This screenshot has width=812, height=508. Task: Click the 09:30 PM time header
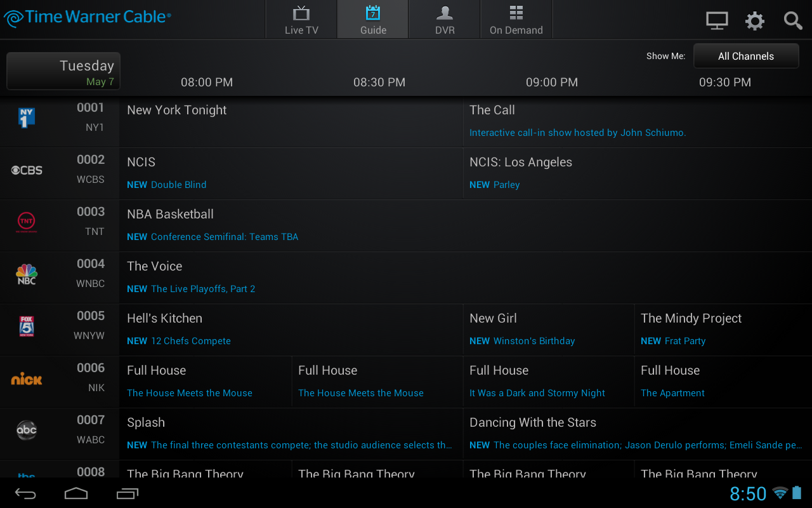click(x=725, y=83)
